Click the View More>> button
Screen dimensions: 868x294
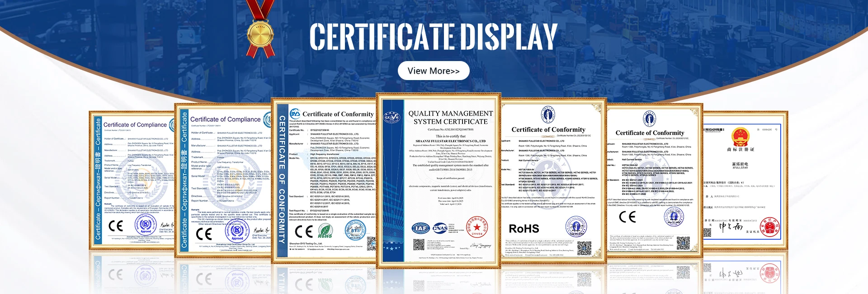click(434, 71)
